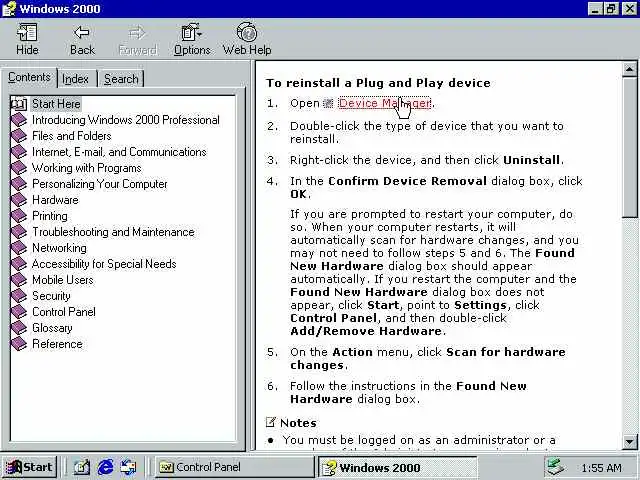640x480 pixels.
Task: Select Files and Folders topic text
Action: pyautogui.click(x=72, y=136)
